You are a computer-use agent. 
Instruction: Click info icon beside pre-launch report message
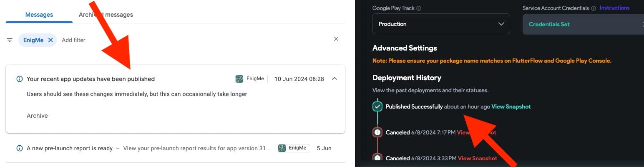19,148
